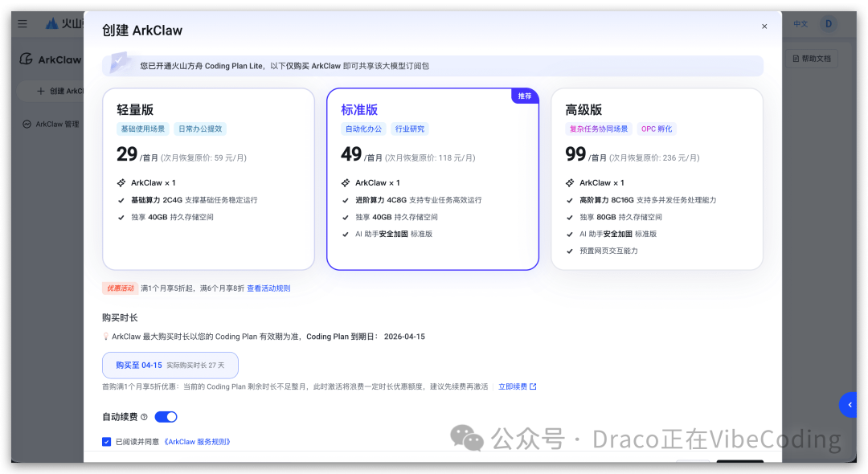
Task: Click the 立即续费 renewal link
Action: pos(512,386)
